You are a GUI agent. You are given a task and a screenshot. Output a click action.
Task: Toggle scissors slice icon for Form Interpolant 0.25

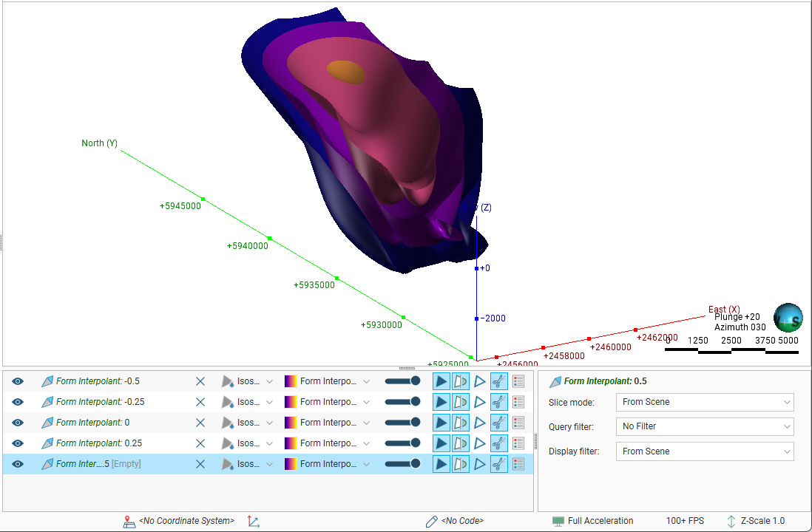(x=498, y=443)
